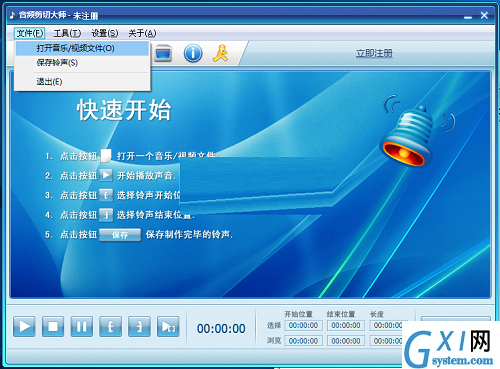The image size is (500, 369).
Task: Click the Play button in bottom controls
Action: (x=24, y=326)
